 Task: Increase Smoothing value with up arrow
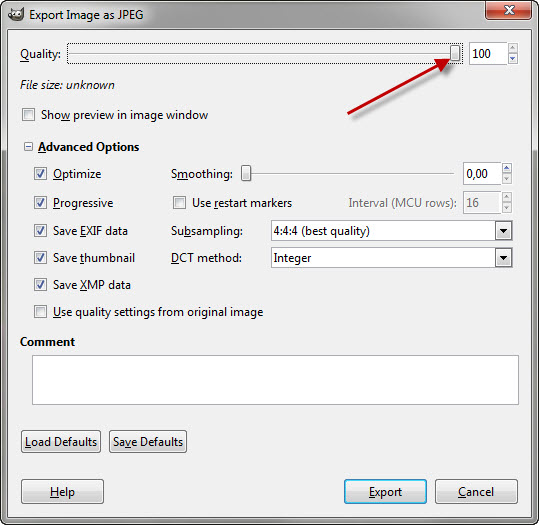tap(507, 168)
